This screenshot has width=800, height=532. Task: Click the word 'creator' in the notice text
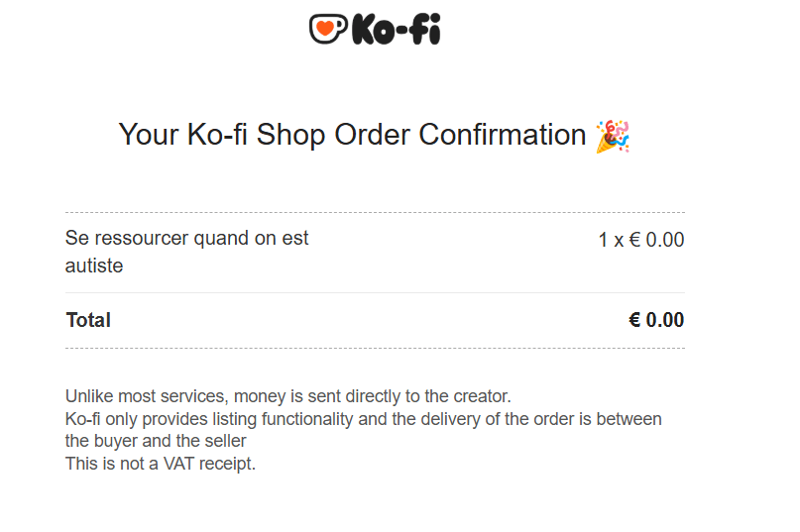pos(481,397)
